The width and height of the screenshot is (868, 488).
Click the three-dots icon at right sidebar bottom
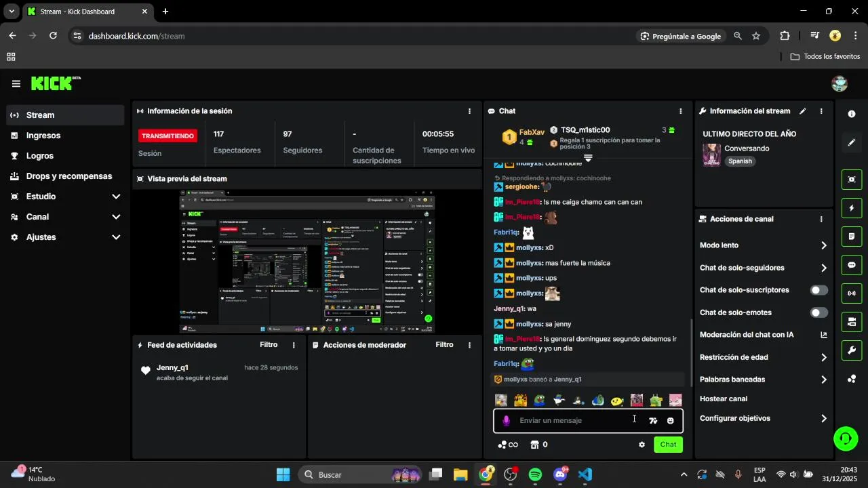[x=852, y=379]
